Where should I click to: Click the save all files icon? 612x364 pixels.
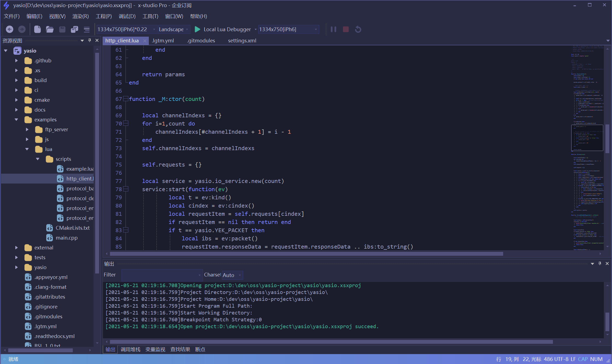(x=74, y=29)
